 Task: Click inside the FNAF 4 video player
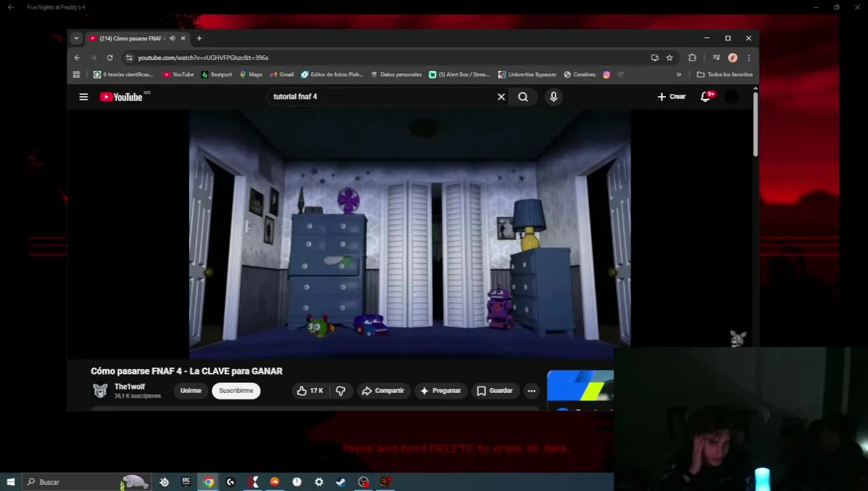409,234
